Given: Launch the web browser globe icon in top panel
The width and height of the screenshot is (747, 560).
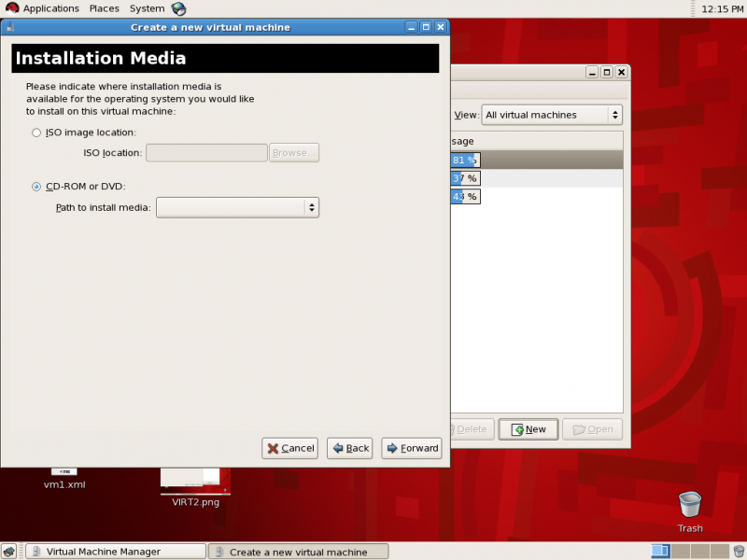Looking at the screenshot, I should point(178,8).
